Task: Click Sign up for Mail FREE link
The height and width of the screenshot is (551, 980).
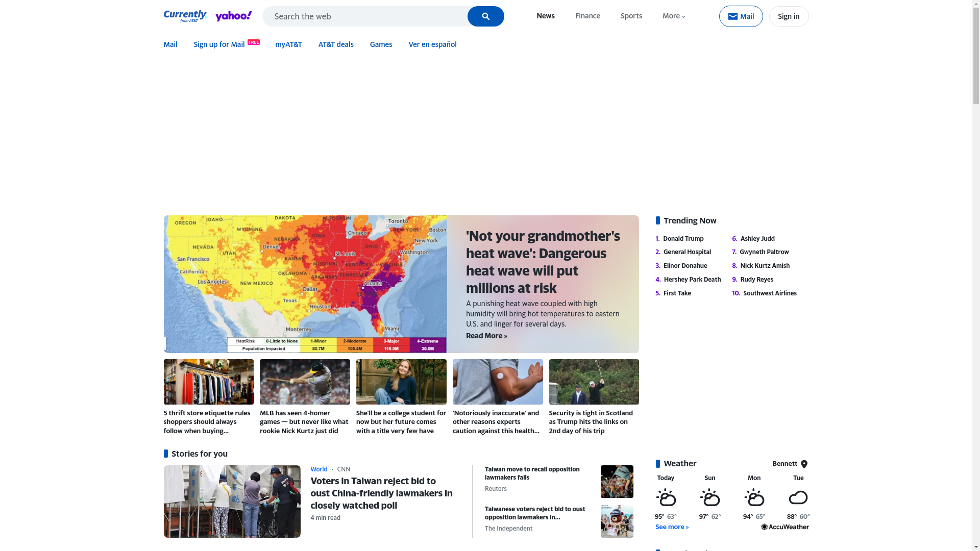Action: 227,44
